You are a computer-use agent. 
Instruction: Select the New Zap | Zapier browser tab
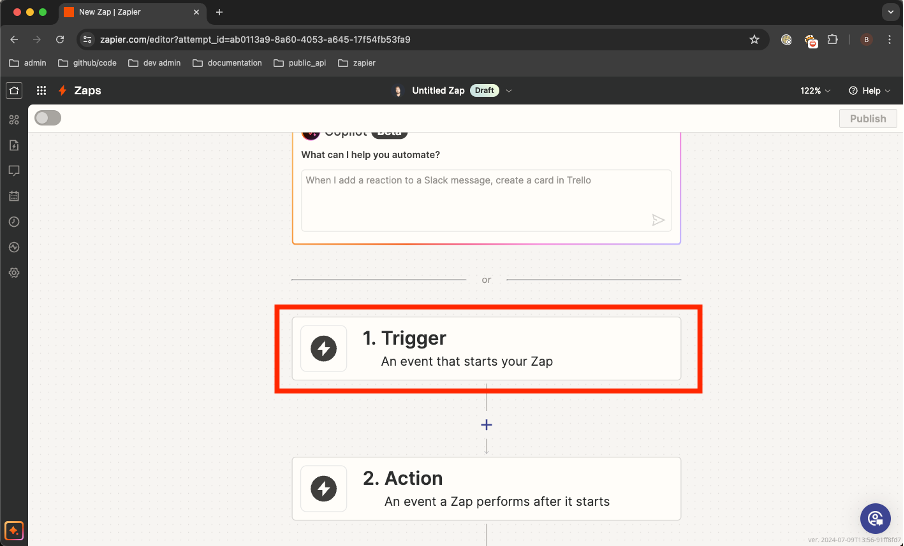(130, 12)
